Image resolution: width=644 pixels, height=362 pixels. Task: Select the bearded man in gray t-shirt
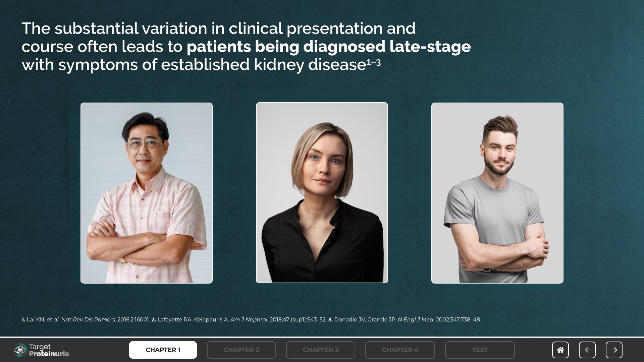click(x=497, y=193)
